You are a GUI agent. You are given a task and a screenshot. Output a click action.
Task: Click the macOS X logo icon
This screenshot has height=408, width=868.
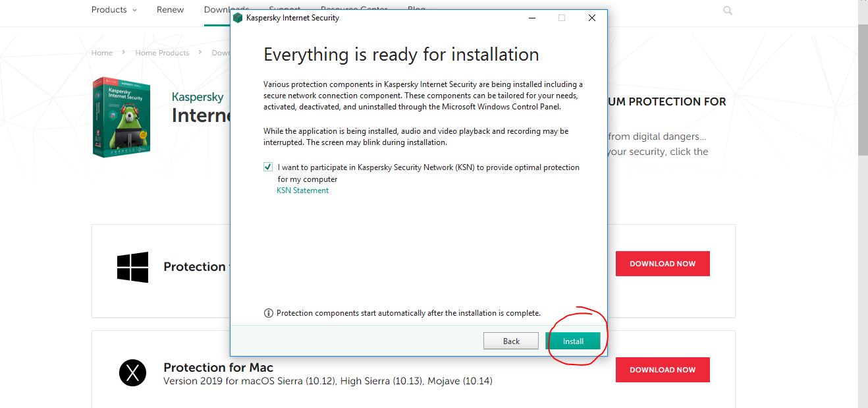132,373
